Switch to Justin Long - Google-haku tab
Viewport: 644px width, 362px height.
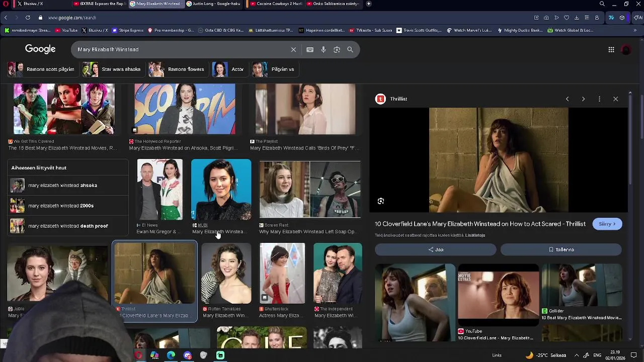[x=214, y=4]
